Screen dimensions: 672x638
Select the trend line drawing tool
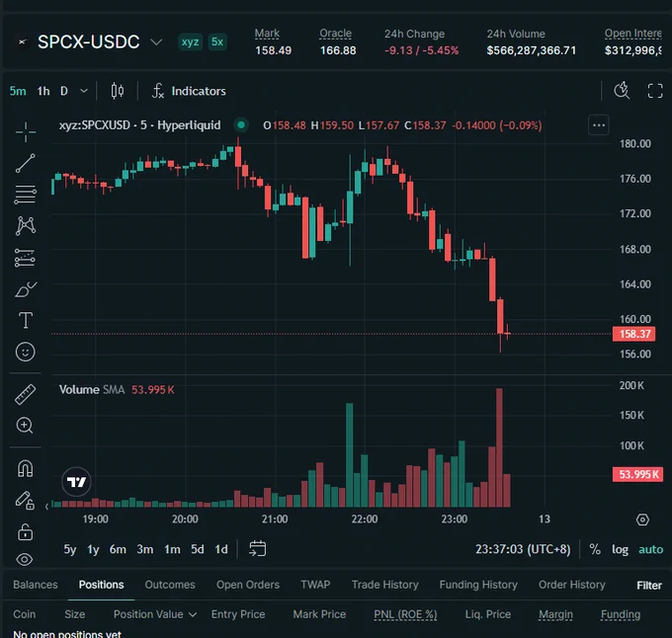click(x=26, y=163)
